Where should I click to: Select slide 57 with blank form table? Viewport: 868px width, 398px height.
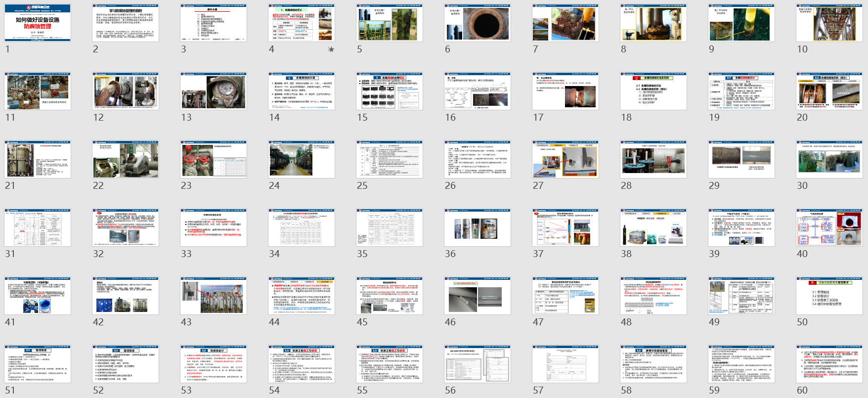point(565,364)
